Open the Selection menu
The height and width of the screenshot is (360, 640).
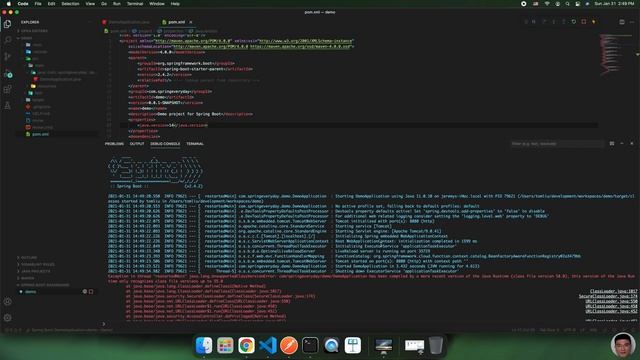tap(70, 4)
